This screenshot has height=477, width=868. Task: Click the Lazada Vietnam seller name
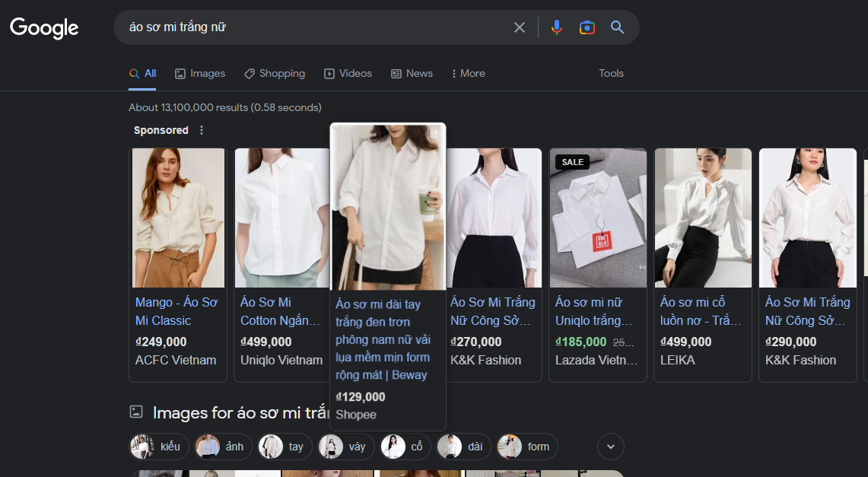[x=596, y=361]
